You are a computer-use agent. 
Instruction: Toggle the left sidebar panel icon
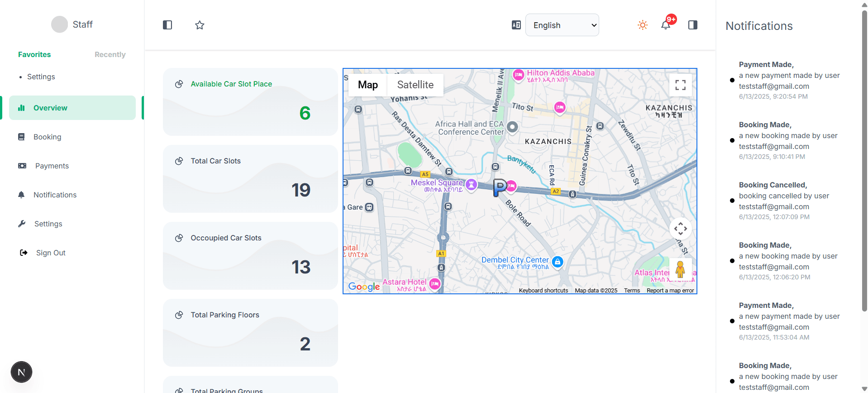tap(167, 25)
